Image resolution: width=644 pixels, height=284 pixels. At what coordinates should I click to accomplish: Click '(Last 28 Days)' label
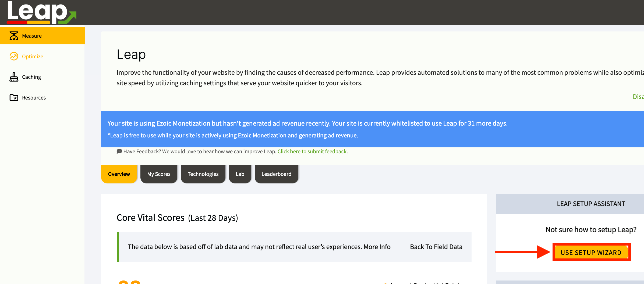(x=213, y=218)
